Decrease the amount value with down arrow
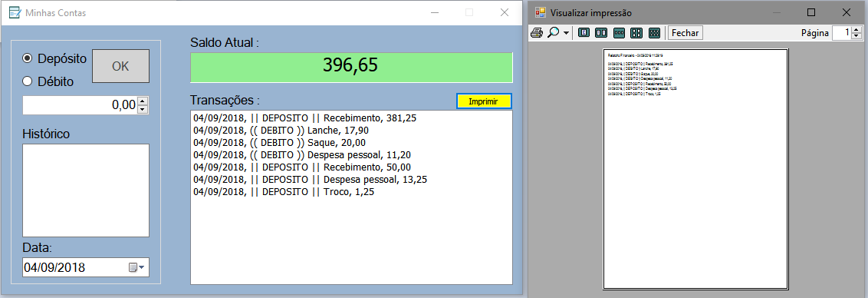 [143, 109]
